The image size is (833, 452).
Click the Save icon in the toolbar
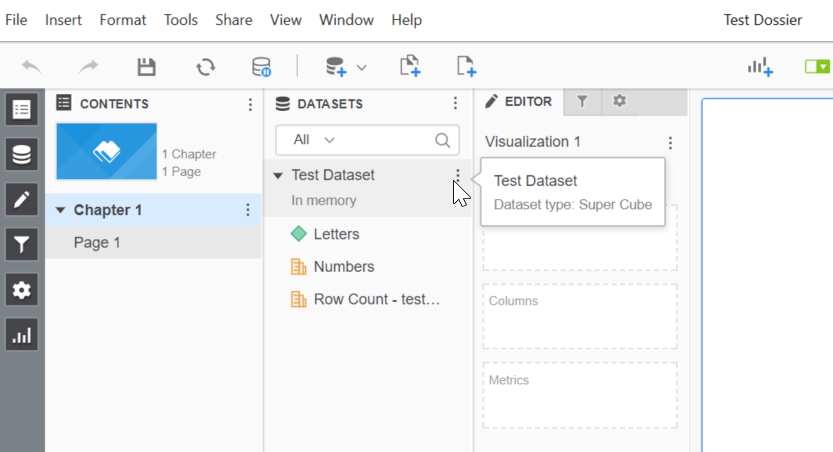click(146, 67)
